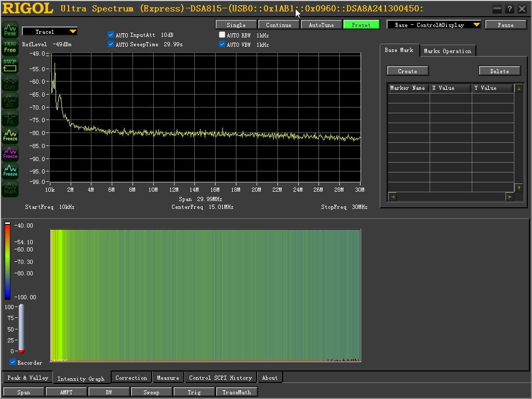The height and width of the screenshot is (399, 532).
Task: Click the Peak search icon
Action: click(10, 30)
